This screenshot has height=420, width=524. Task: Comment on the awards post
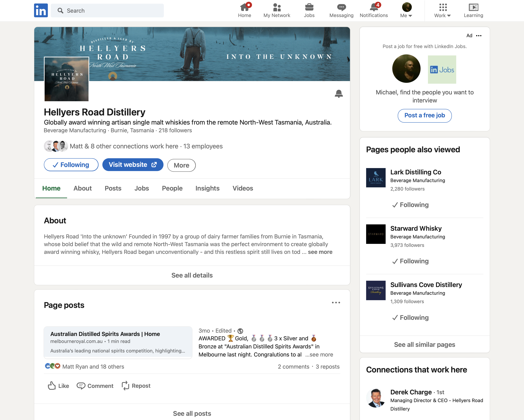(x=95, y=386)
